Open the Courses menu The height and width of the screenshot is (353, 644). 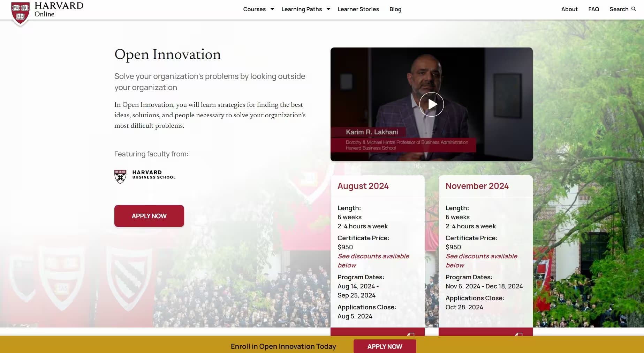[x=254, y=9]
